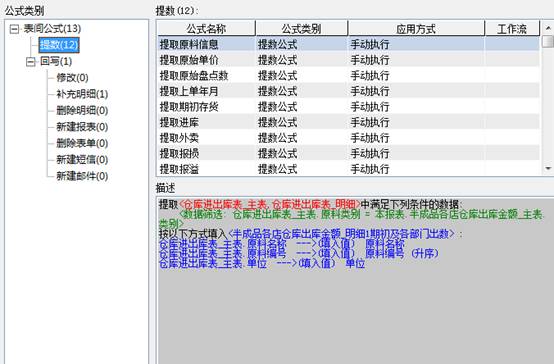
Task: Select the 提取报损 formula row
Action: coord(348,153)
